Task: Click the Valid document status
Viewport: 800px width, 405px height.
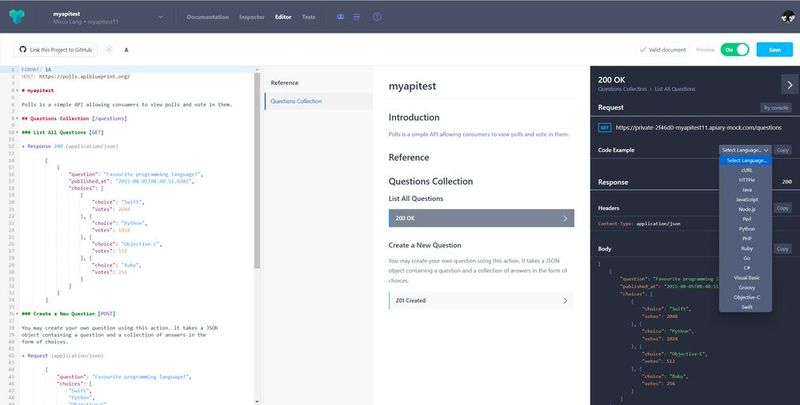Action: (663, 49)
